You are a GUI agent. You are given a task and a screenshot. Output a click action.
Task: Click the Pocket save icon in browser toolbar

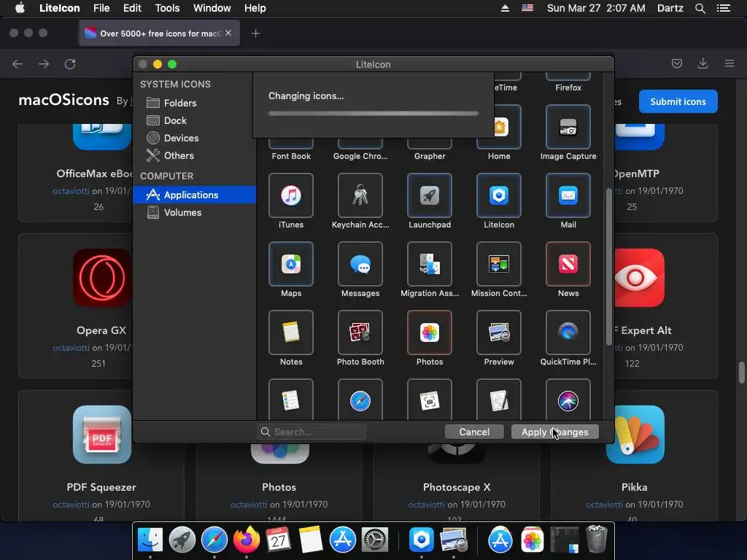click(x=677, y=63)
